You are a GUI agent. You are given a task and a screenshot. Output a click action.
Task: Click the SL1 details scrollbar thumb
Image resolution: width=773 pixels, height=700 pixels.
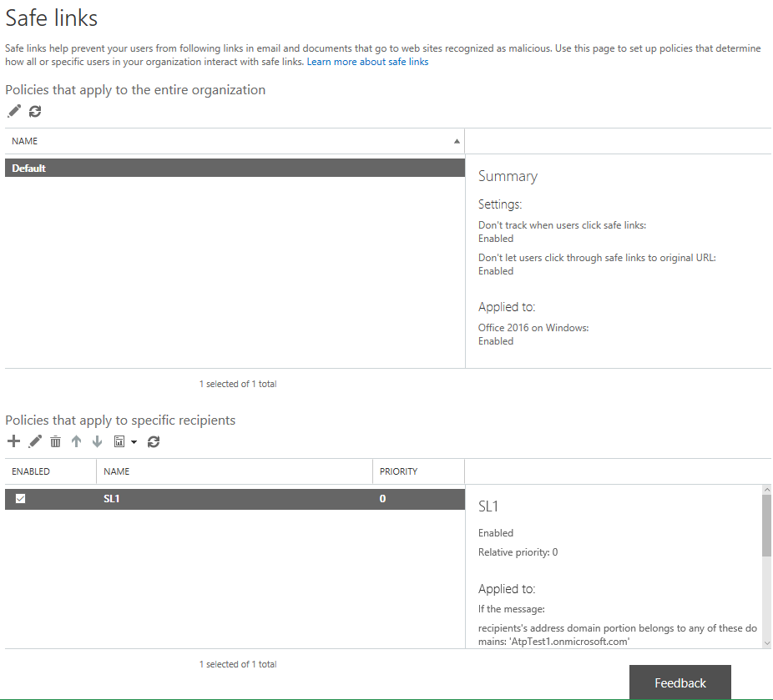point(766,525)
